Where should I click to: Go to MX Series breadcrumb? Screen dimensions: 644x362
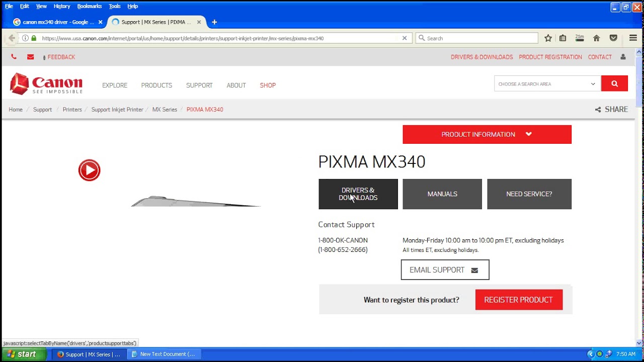point(165,110)
